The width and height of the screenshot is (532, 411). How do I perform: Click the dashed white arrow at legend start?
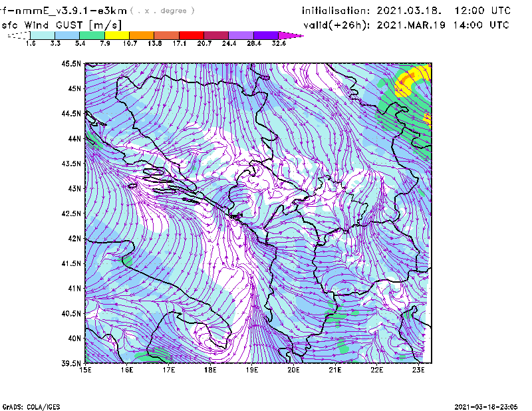19,35
